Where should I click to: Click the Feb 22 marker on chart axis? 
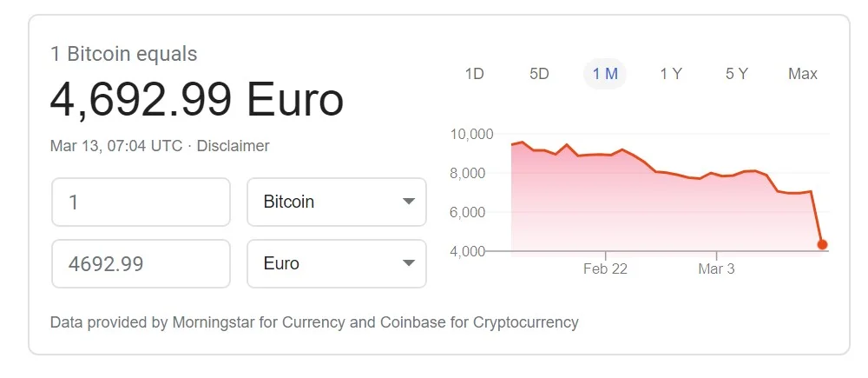(605, 269)
